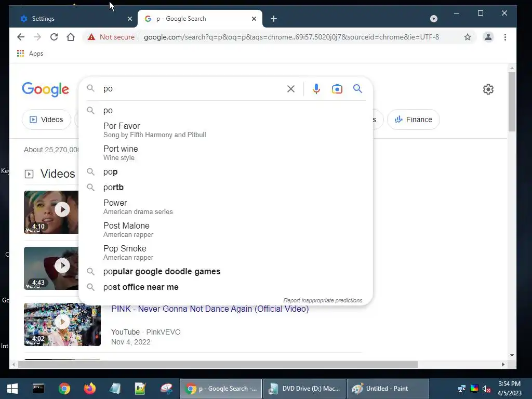Image resolution: width=532 pixels, height=399 pixels.
Task: Select the 'po' suggestion
Action: click(x=225, y=110)
